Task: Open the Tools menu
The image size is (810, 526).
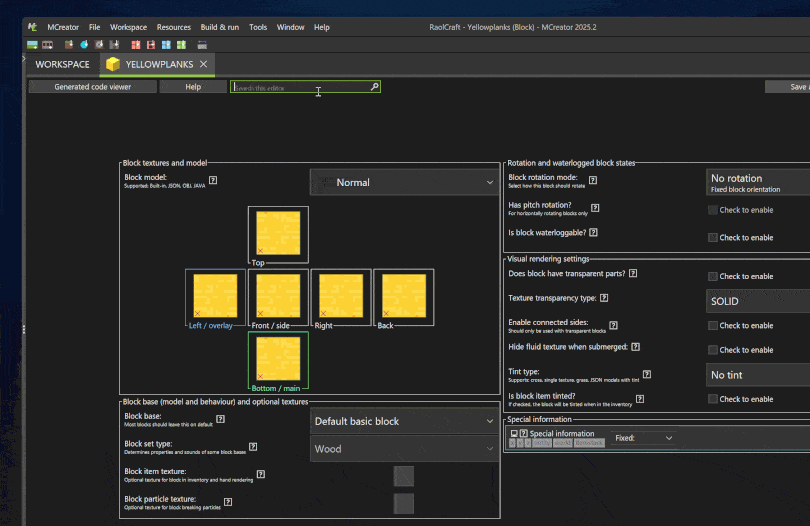Action: 258,27
